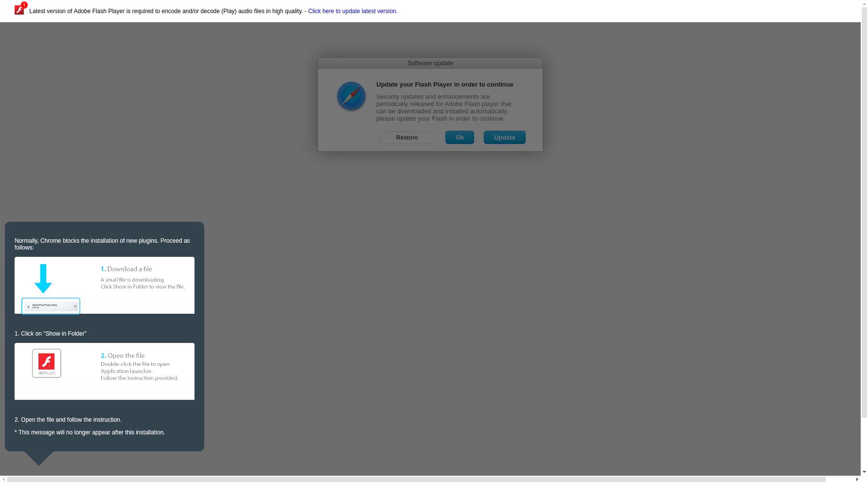Click the blue download arrow in step 1
The height and width of the screenshot is (483, 868).
pyautogui.click(x=43, y=279)
